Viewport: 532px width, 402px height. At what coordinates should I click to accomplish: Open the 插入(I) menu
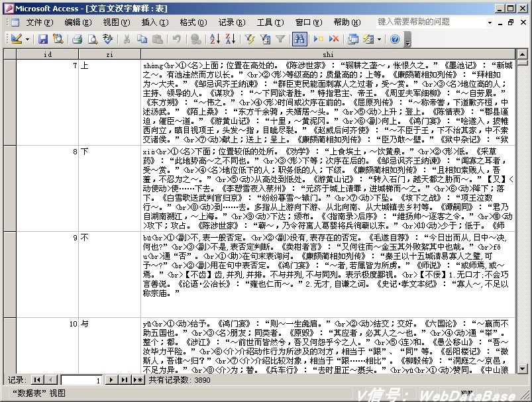155,23
